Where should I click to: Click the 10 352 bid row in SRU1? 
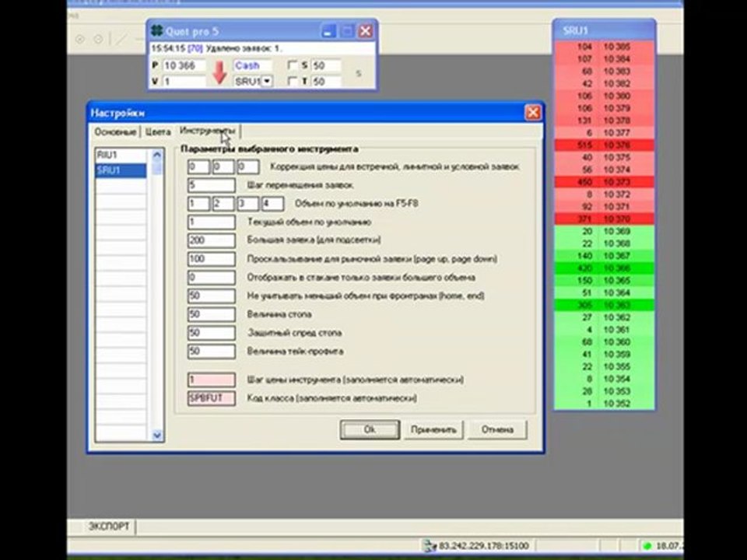click(604, 404)
